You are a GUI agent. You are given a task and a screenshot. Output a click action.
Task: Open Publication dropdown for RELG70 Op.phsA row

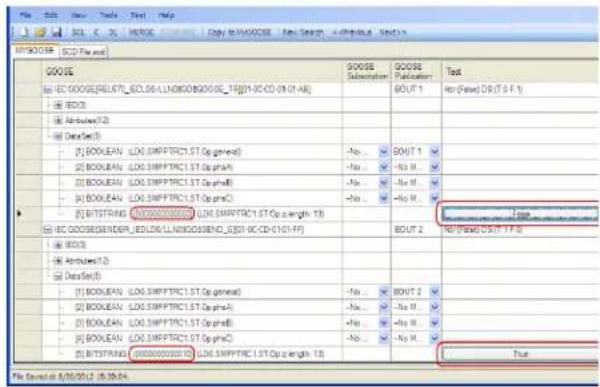(x=434, y=167)
